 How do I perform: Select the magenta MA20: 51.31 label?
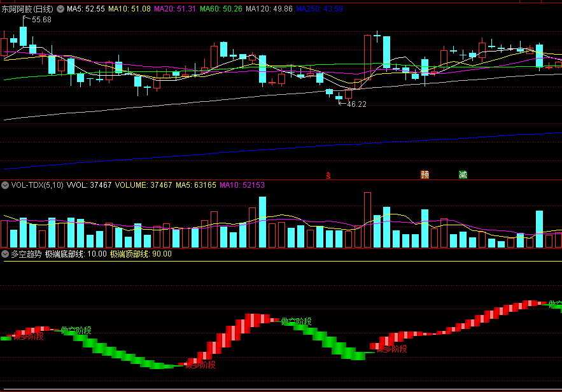[x=175, y=9]
